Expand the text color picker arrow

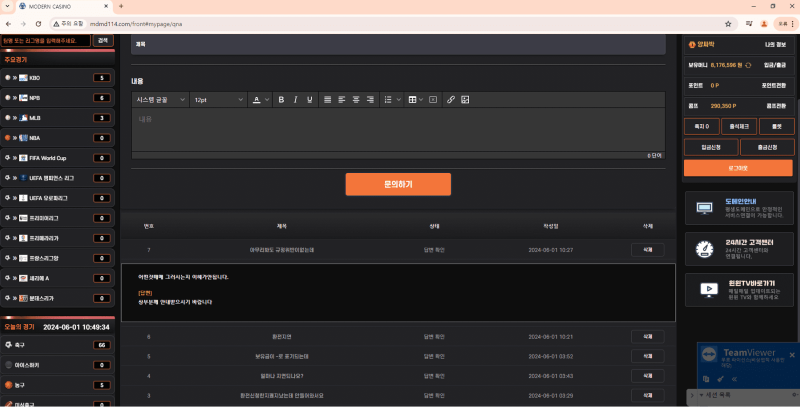pyautogui.click(x=267, y=100)
